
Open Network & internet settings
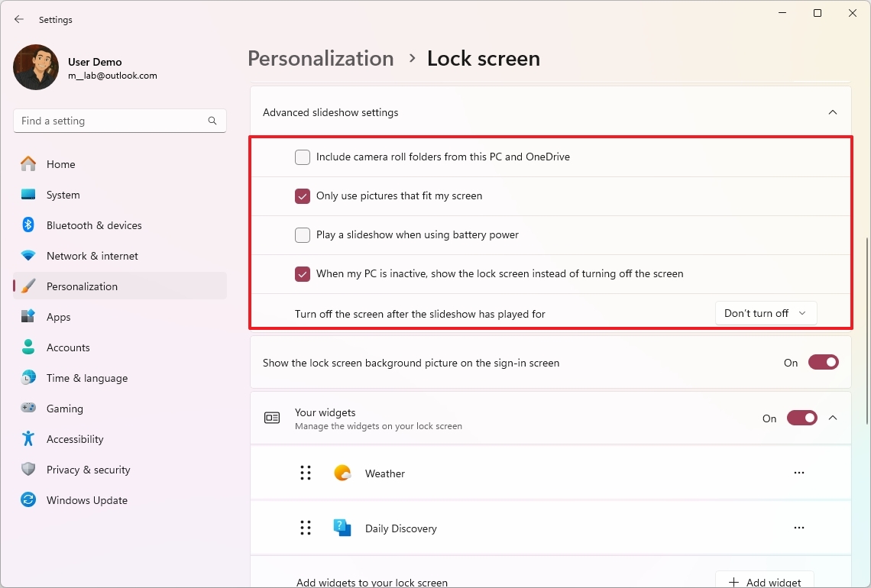tap(92, 256)
